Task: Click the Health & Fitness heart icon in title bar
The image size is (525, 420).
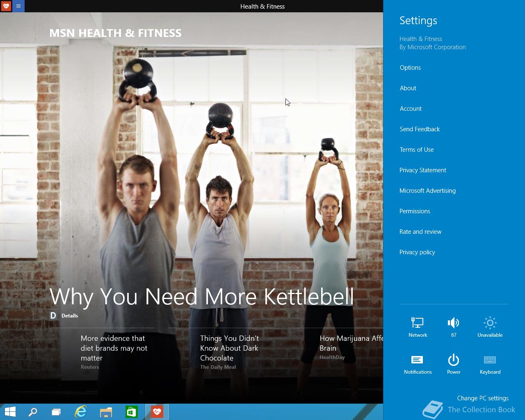Action: coord(6,6)
